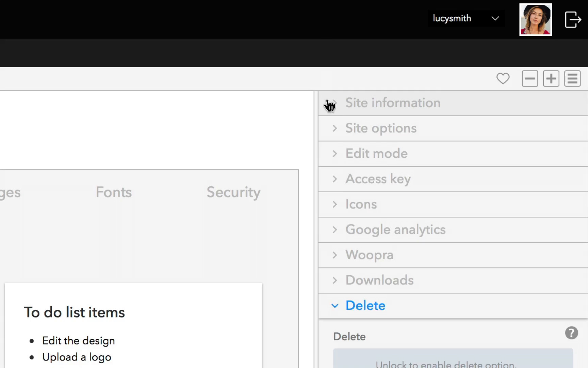This screenshot has width=588, height=368.
Task: Open the hamburger list menu icon
Action: [x=572, y=79]
